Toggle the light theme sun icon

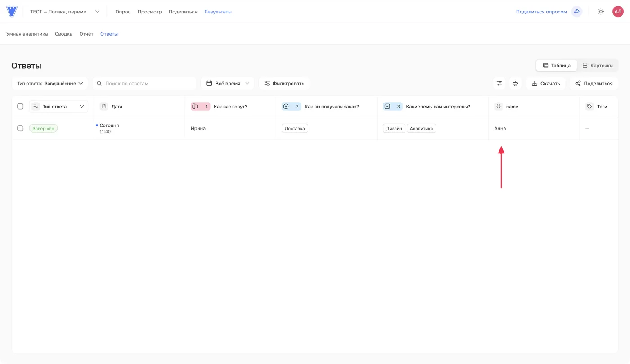pyautogui.click(x=601, y=12)
